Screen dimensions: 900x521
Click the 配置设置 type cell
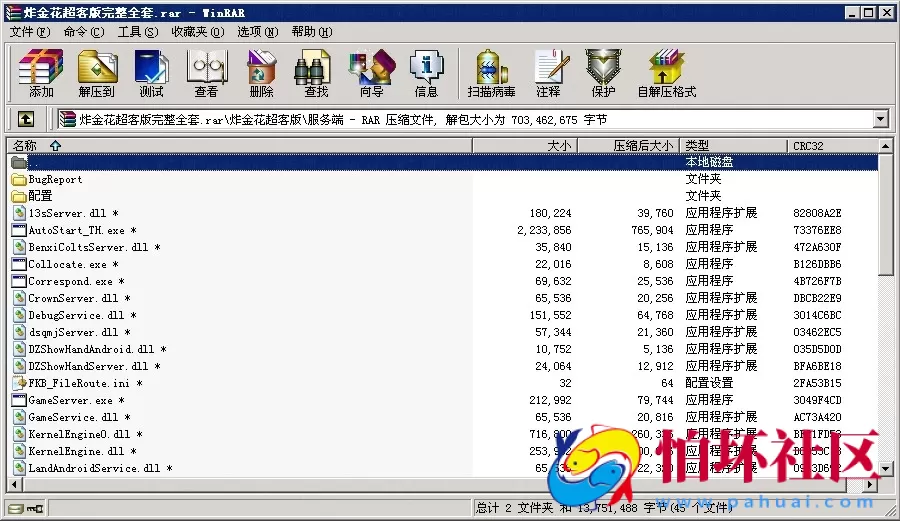point(709,383)
